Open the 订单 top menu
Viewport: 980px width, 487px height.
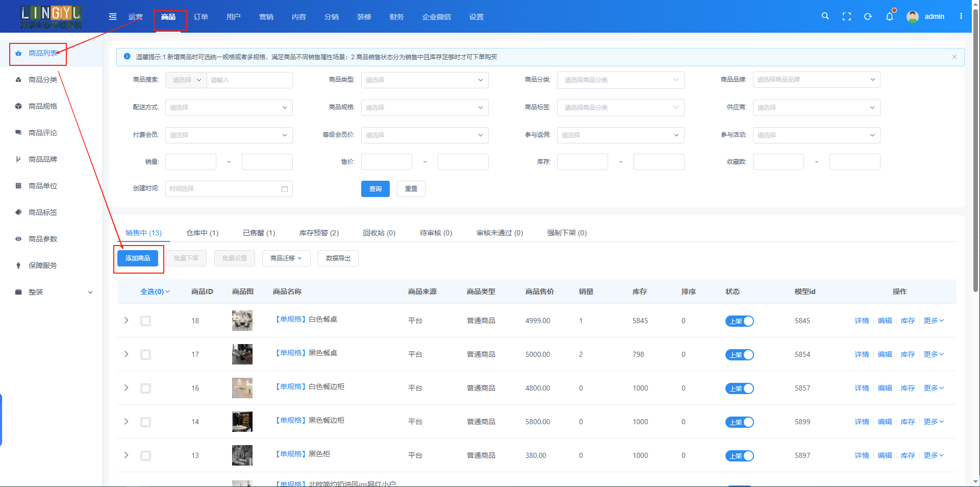pyautogui.click(x=201, y=17)
